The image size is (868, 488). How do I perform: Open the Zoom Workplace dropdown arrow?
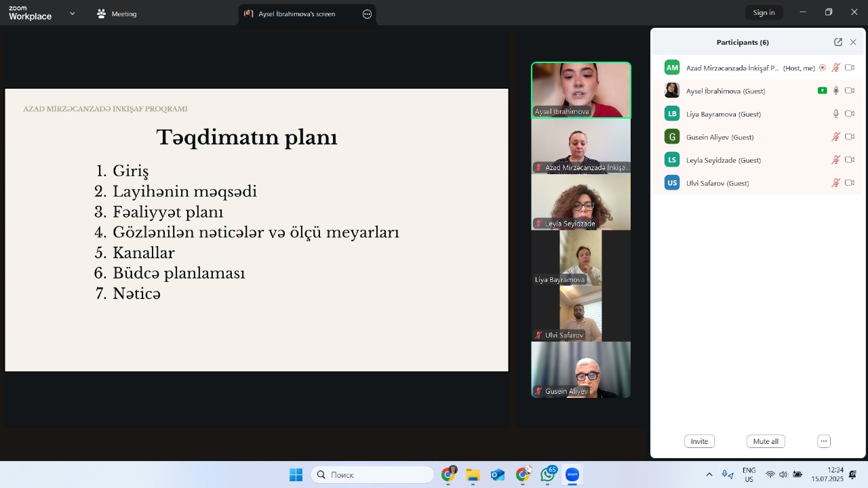click(73, 14)
